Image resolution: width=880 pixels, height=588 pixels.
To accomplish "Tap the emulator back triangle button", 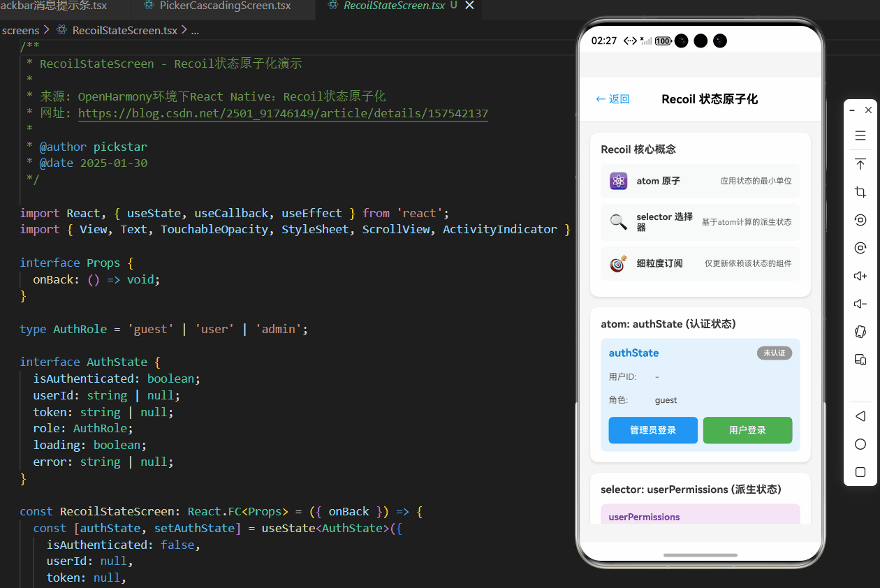I will click(860, 416).
